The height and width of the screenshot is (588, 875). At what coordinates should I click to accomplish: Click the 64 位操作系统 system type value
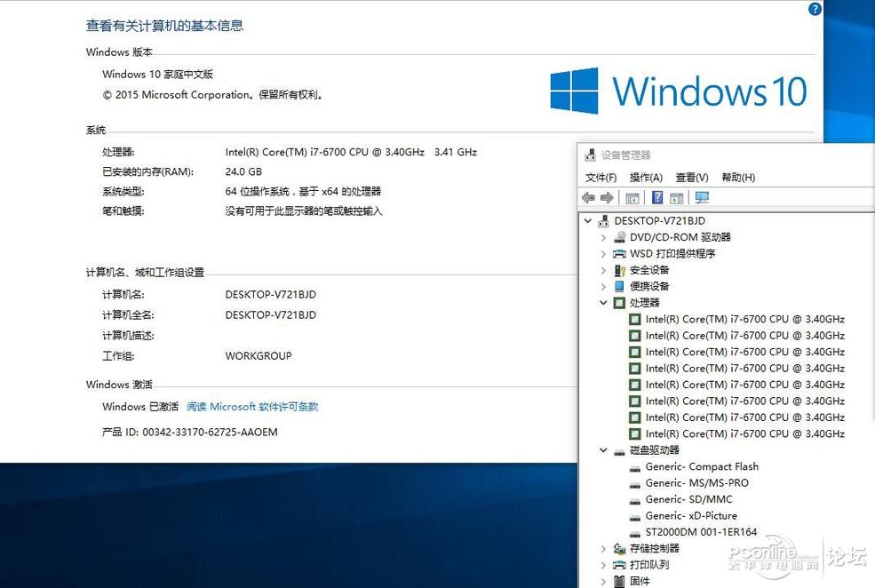coord(303,191)
